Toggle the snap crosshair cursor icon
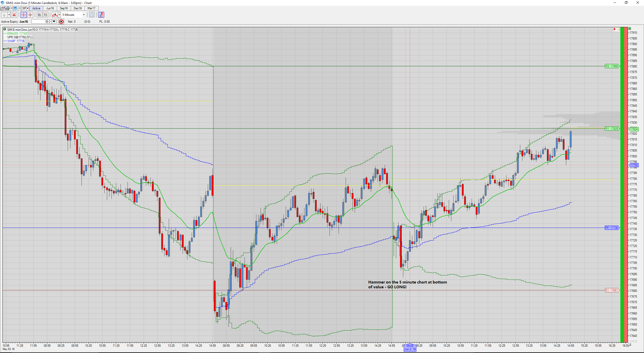644x353 pixels. [x=30, y=15]
